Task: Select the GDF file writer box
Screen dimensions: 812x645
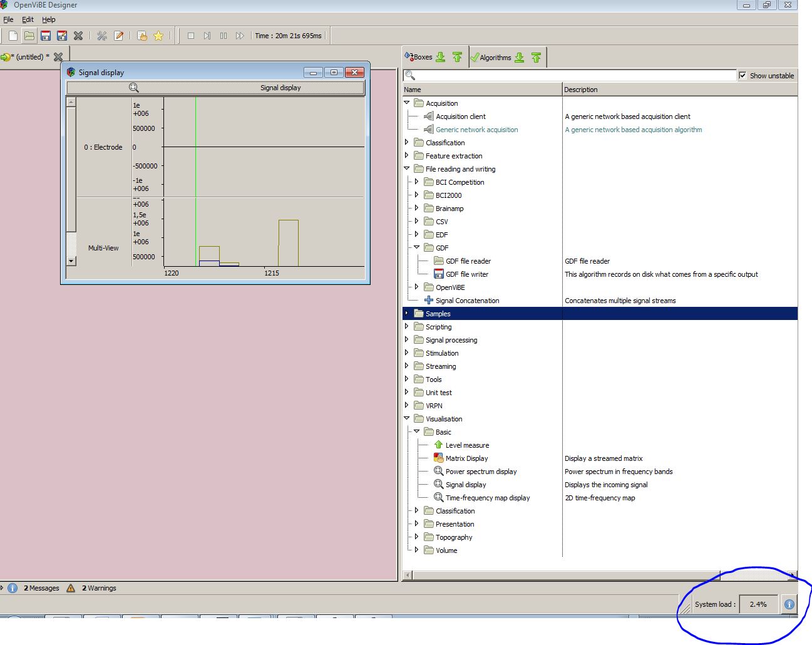Action: click(466, 274)
